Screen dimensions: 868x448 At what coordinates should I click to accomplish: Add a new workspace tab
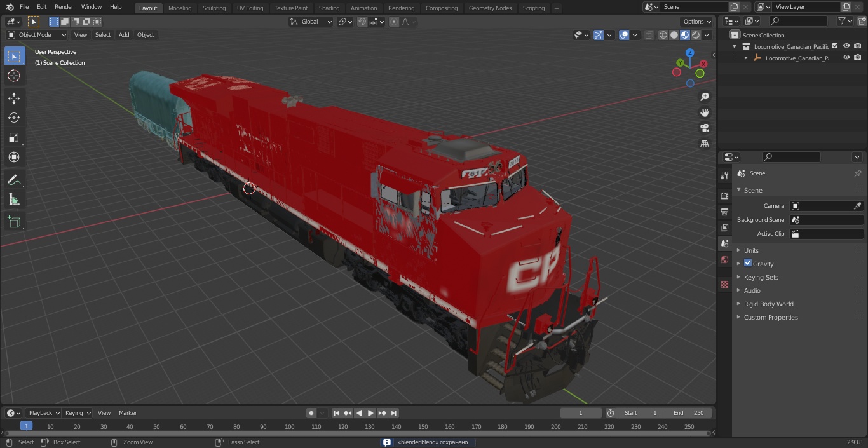point(557,8)
